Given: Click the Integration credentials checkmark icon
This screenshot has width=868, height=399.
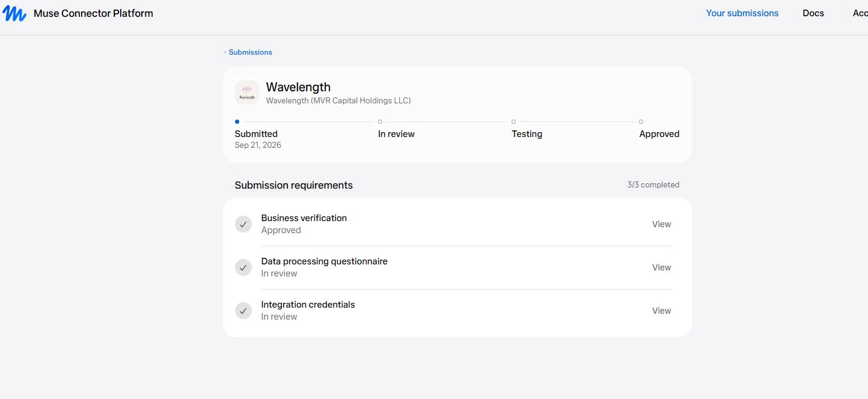Looking at the screenshot, I should (243, 311).
